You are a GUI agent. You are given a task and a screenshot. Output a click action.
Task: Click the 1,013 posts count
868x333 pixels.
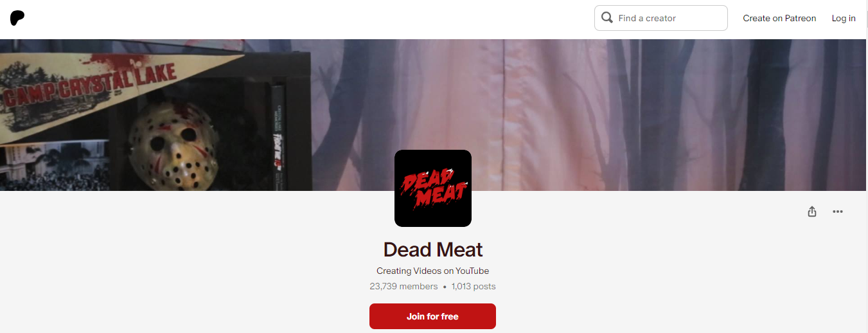[x=474, y=286]
